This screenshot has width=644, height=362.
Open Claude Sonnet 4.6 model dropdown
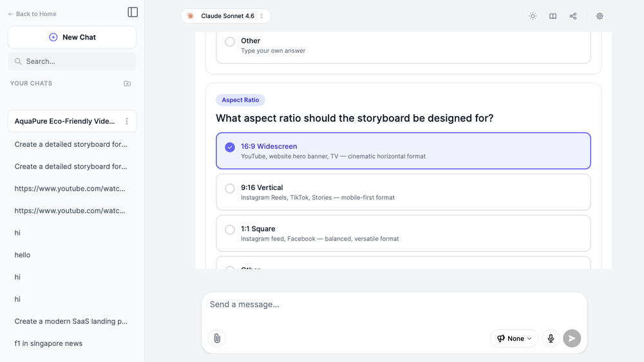225,16
